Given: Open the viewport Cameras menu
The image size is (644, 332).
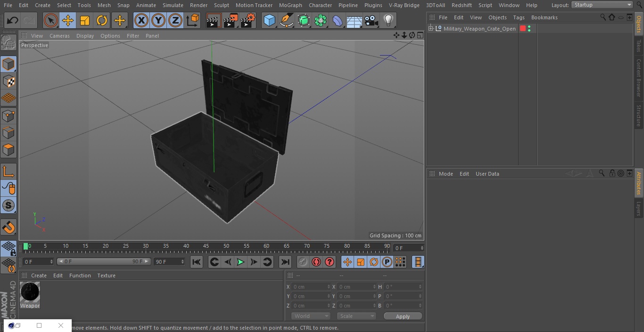Looking at the screenshot, I should 59,36.
